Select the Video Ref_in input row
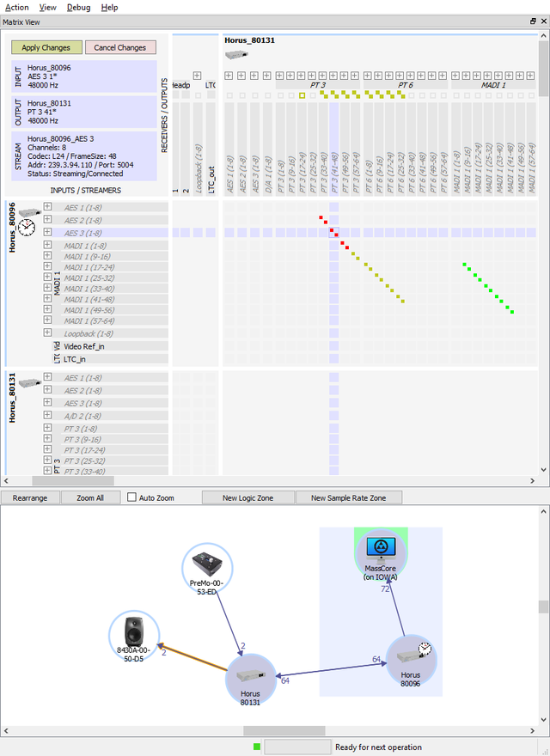The width and height of the screenshot is (550, 756). [x=115, y=346]
